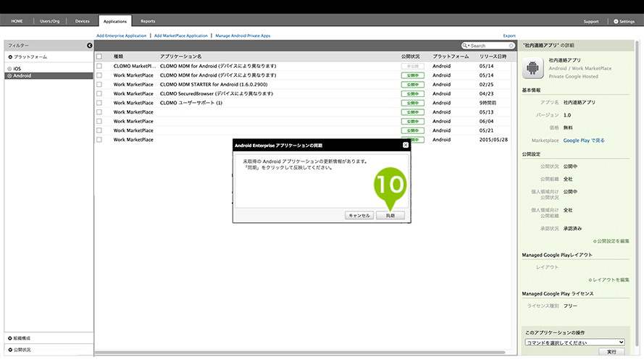The width and height of the screenshot is (644, 362).
Task: Select CLOMO MDM STARTER for Android (1.6.0.2900)
Action: pos(214,84)
